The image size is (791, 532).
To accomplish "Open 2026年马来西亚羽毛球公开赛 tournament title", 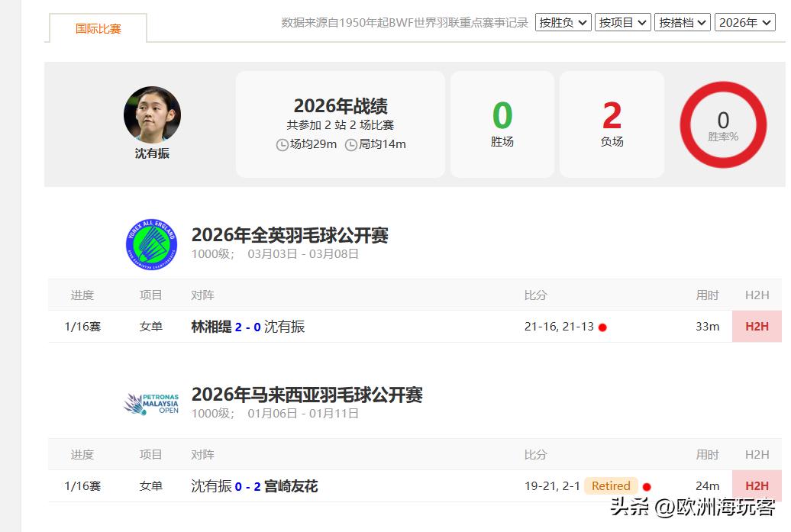I will click(x=307, y=395).
